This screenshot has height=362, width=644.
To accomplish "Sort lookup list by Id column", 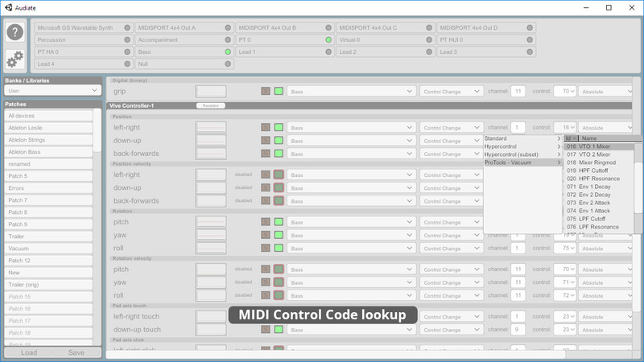I will [x=571, y=138].
